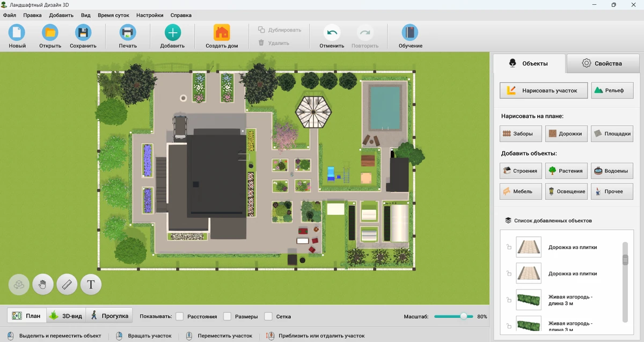Undo the last action with Отменить

click(332, 33)
